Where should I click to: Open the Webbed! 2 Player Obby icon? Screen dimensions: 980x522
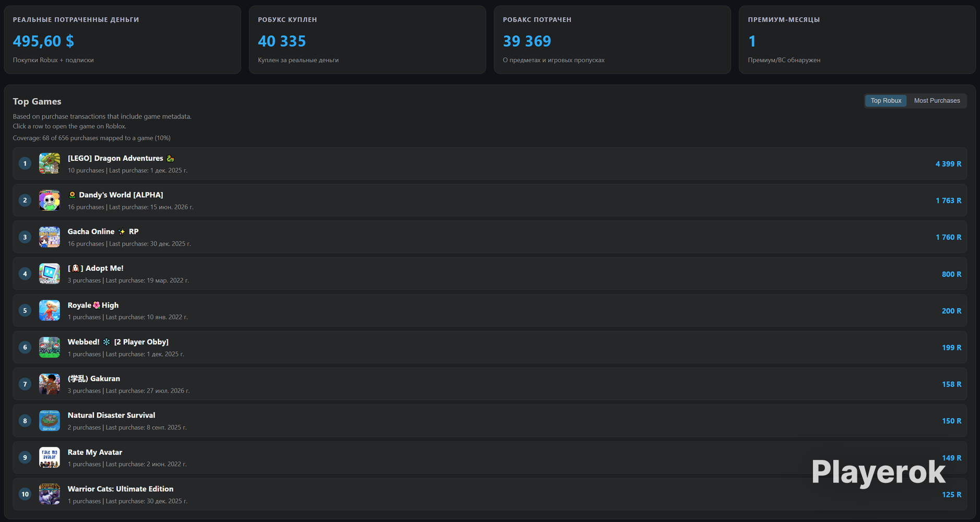click(x=50, y=347)
